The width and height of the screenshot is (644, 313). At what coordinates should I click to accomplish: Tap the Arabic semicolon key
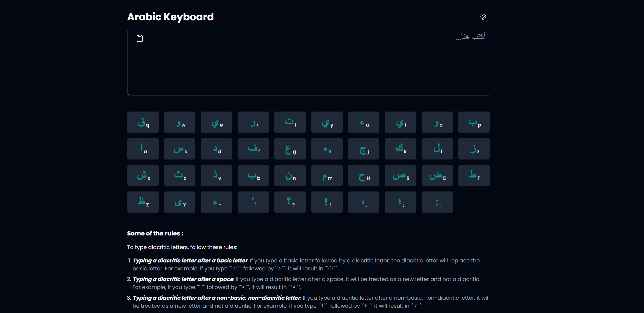click(x=400, y=202)
